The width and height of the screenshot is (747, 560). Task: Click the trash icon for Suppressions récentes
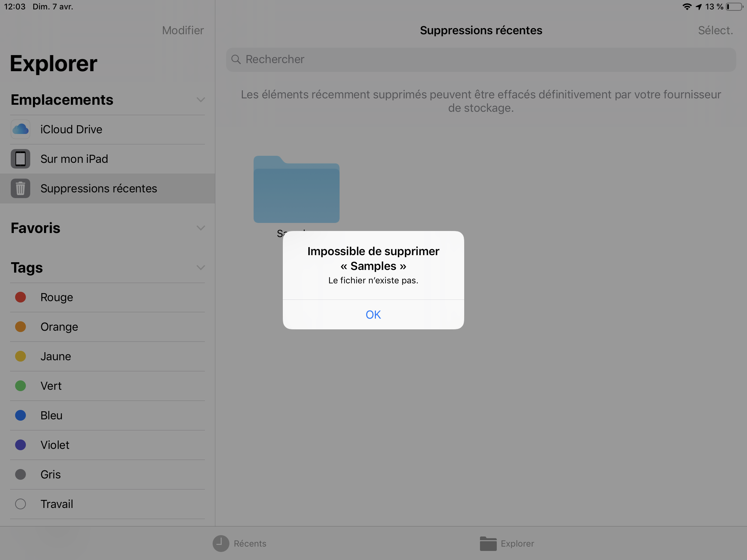[20, 188]
